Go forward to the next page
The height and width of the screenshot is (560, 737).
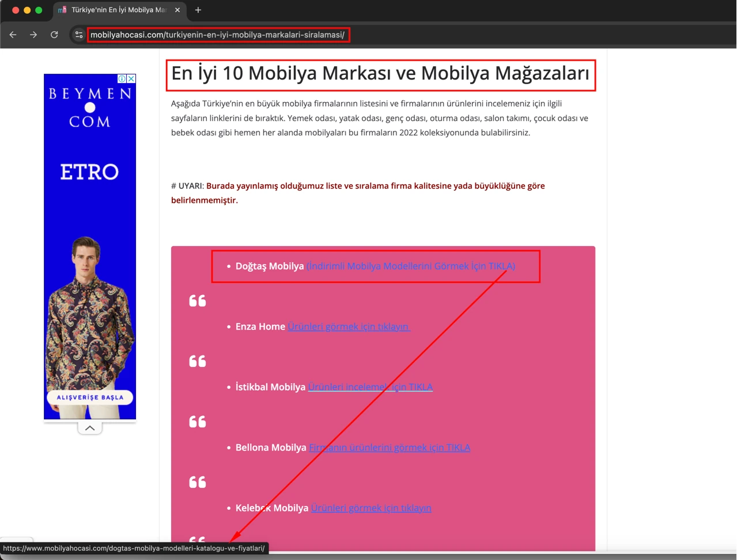point(33,35)
